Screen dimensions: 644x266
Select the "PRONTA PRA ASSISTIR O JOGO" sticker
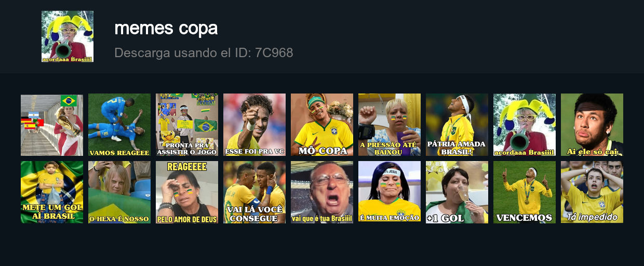(187, 125)
